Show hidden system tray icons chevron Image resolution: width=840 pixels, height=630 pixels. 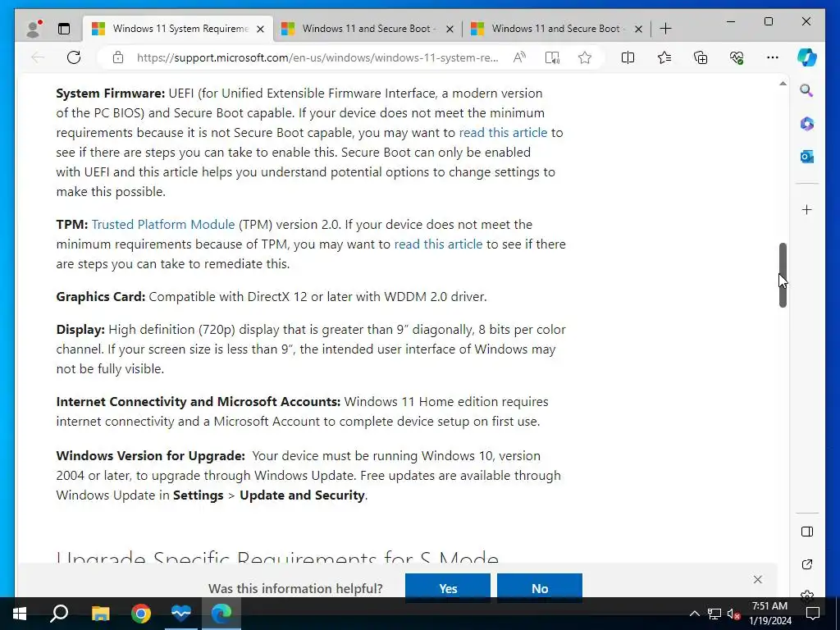click(x=694, y=614)
